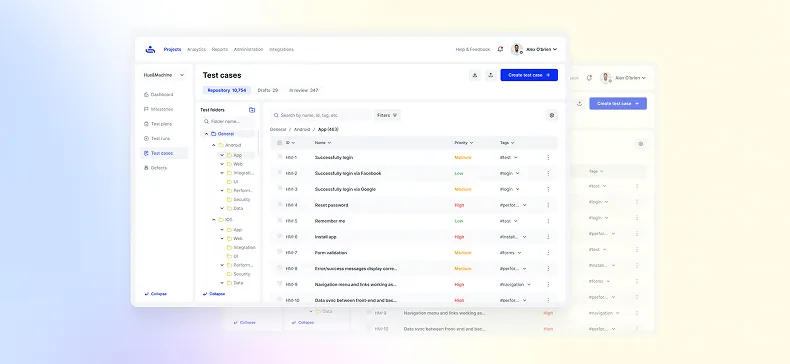The width and height of the screenshot is (790, 364).
Task: Check the box for Form validation row
Action: click(x=280, y=252)
